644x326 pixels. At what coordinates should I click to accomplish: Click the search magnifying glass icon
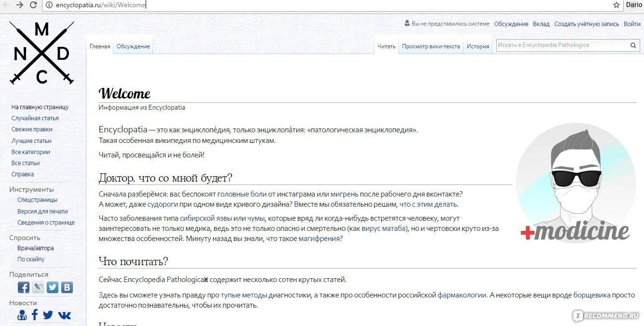tap(633, 44)
